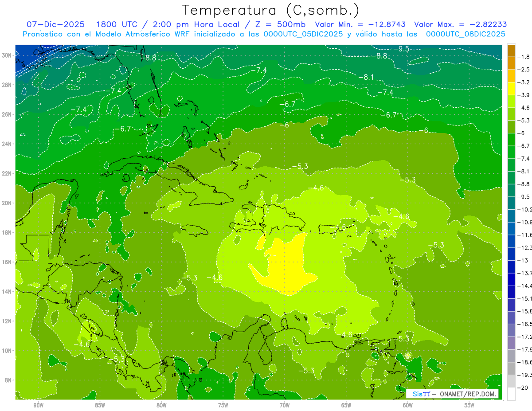Pick the orange legend swatch between -1.8 and -2.5

click(x=511, y=63)
